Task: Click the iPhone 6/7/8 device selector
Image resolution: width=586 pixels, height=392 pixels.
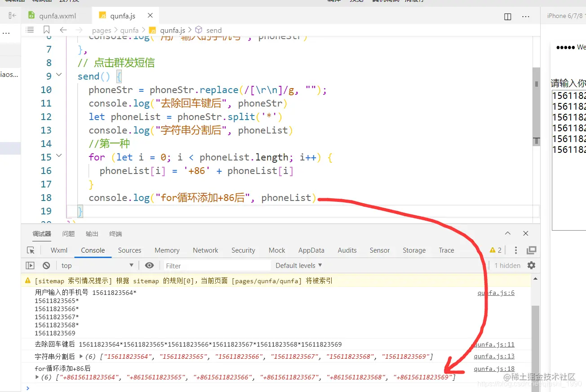Action: pyautogui.click(x=566, y=16)
